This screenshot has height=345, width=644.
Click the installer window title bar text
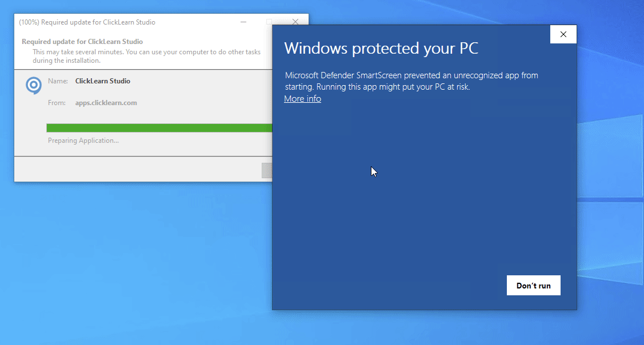click(87, 22)
